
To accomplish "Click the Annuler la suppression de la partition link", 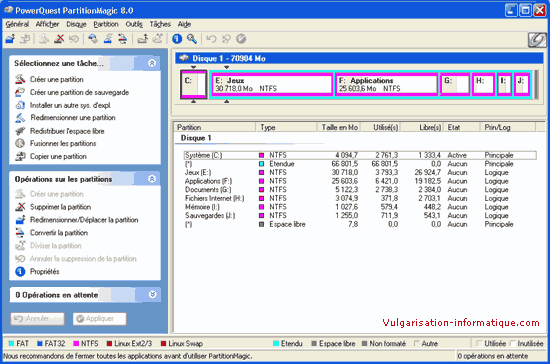I will pyautogui.click(x=83, y=258).
